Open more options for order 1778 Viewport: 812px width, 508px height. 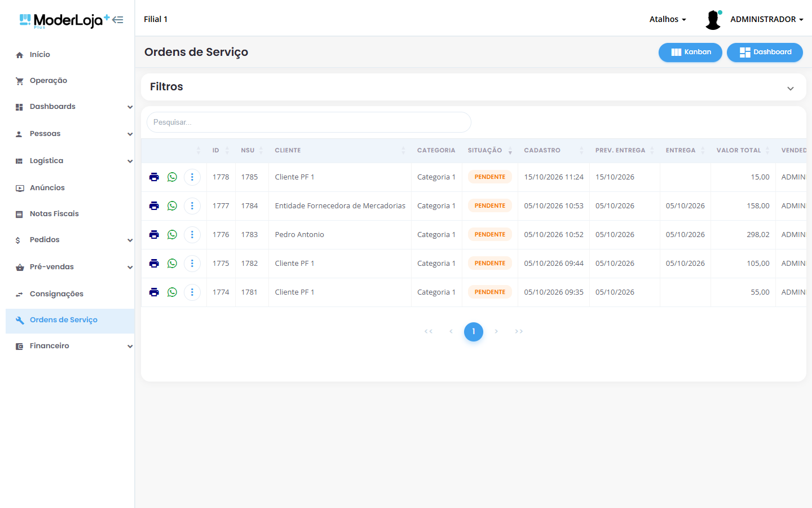[192, 177]
